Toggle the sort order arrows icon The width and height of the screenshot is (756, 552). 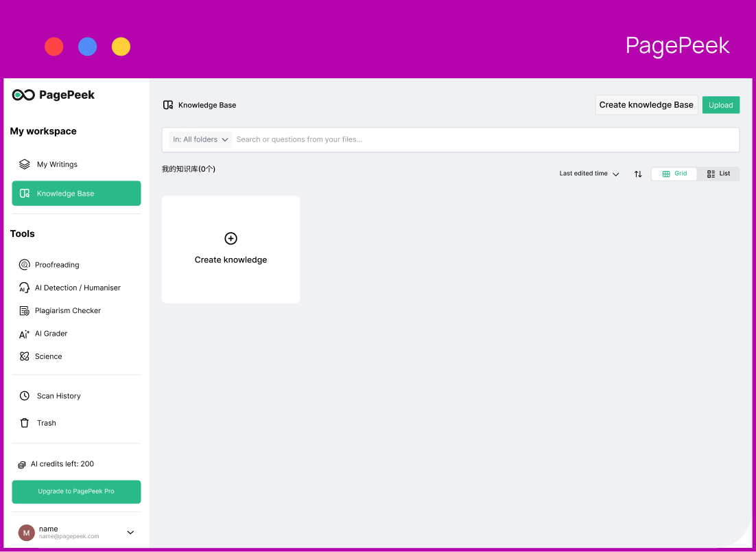pos(638,174)
